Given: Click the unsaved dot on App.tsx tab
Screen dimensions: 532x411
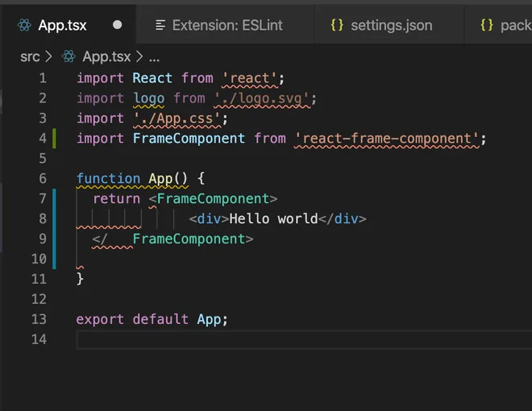Looking at the screenshot, I should (x=117, y=25).
